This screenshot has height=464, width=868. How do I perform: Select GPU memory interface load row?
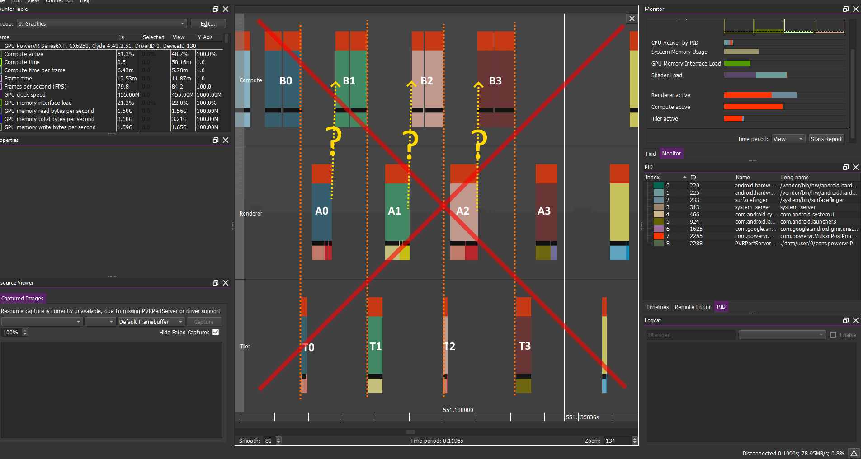[112, 103]
